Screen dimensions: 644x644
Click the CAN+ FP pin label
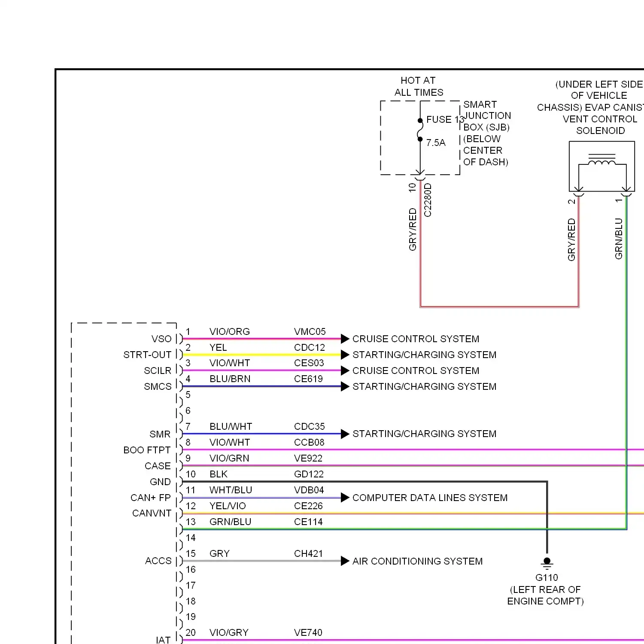pos(151,498)
